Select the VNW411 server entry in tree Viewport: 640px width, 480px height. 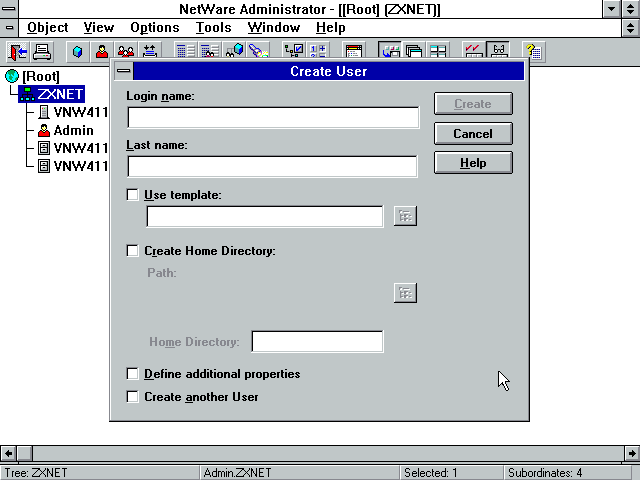click(x=80, y=112)
